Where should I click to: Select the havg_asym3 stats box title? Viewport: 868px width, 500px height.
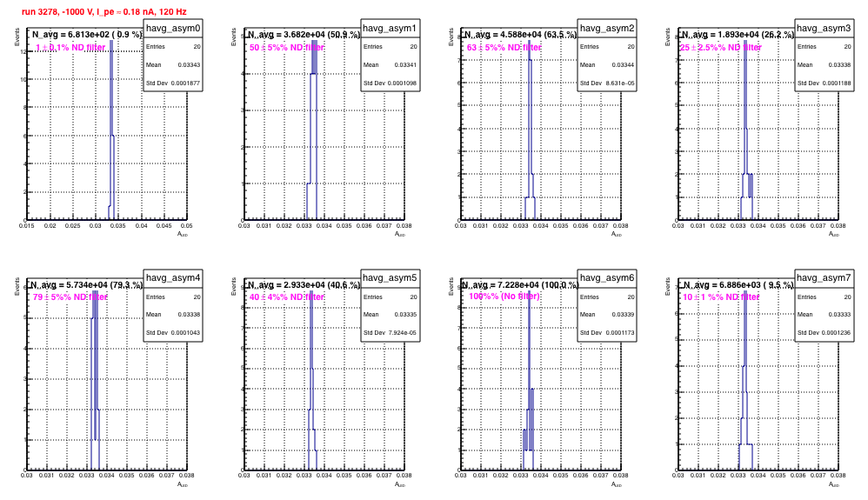[824, 28]
